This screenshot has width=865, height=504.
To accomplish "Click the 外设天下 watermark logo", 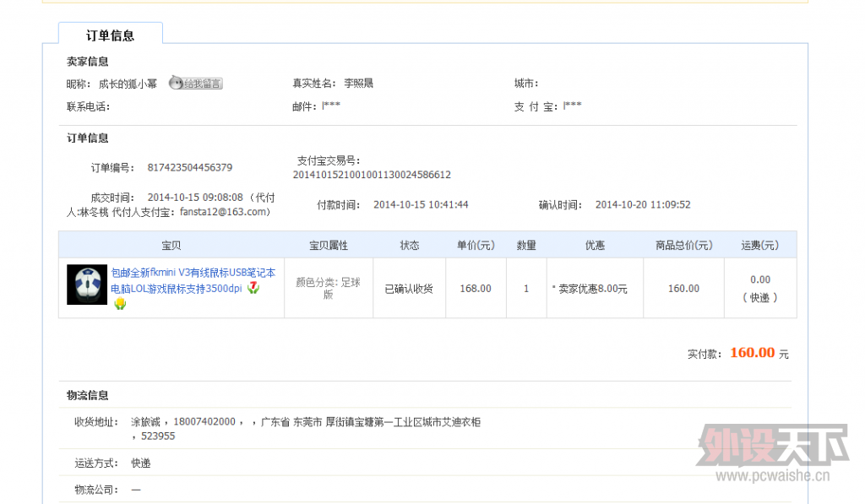I will coord(771,450).
